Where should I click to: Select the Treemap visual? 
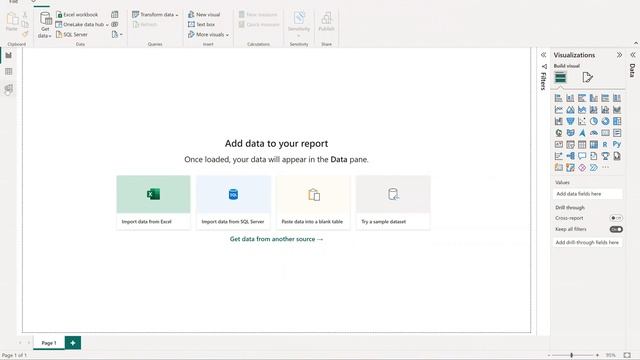point(617,121)
